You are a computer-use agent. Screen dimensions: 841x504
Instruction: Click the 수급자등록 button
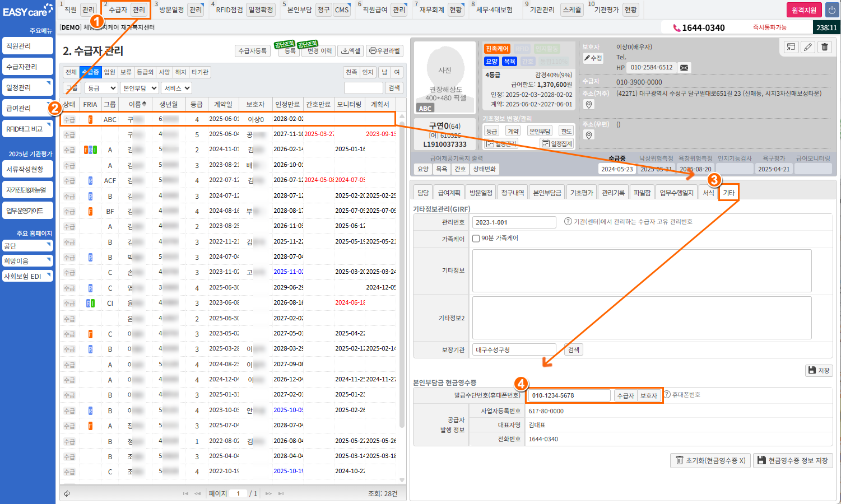252,51
